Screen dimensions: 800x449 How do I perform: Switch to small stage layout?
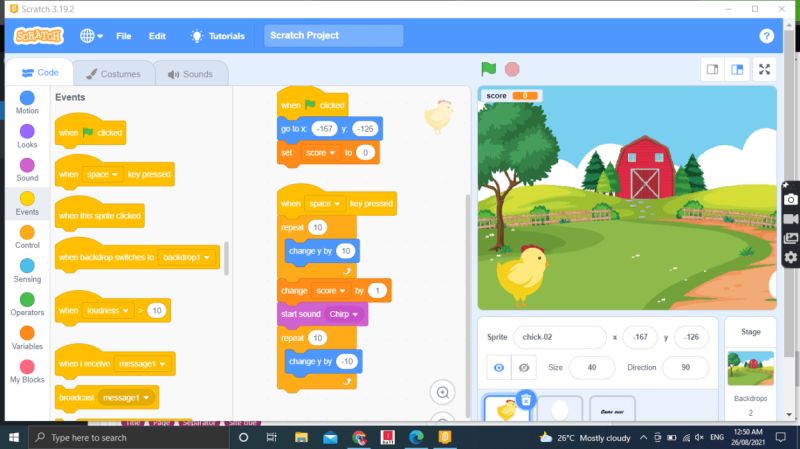pos(712,69)
